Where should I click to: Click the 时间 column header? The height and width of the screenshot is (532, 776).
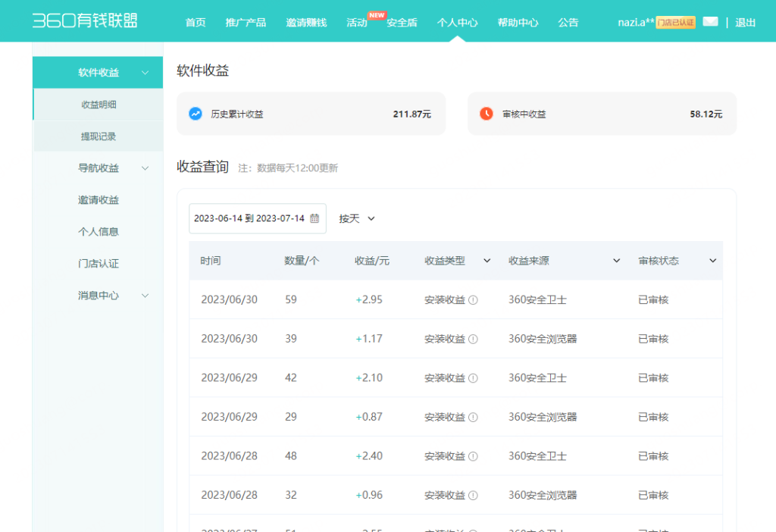211,261
